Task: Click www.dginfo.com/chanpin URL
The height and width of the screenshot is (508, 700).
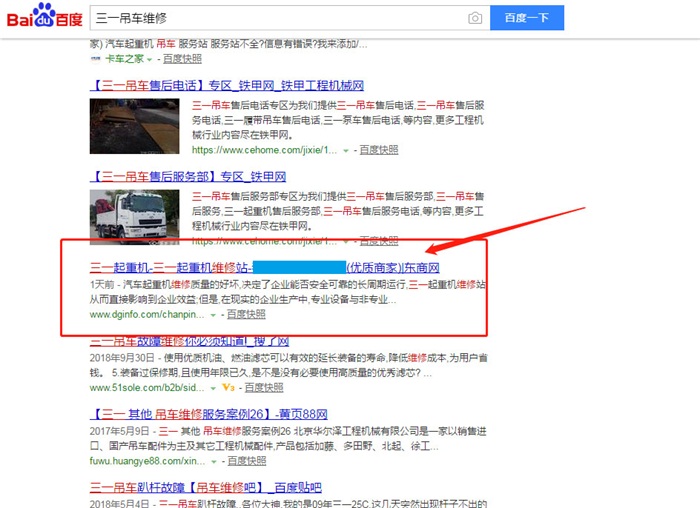Action: click(x=147, y=314)
